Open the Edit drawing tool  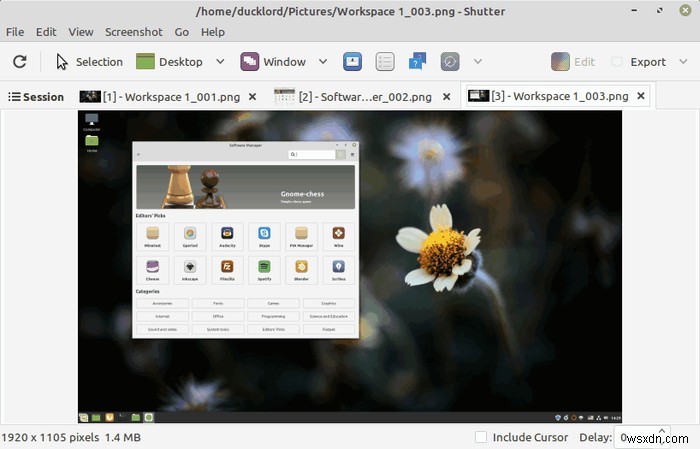(573, 62)
